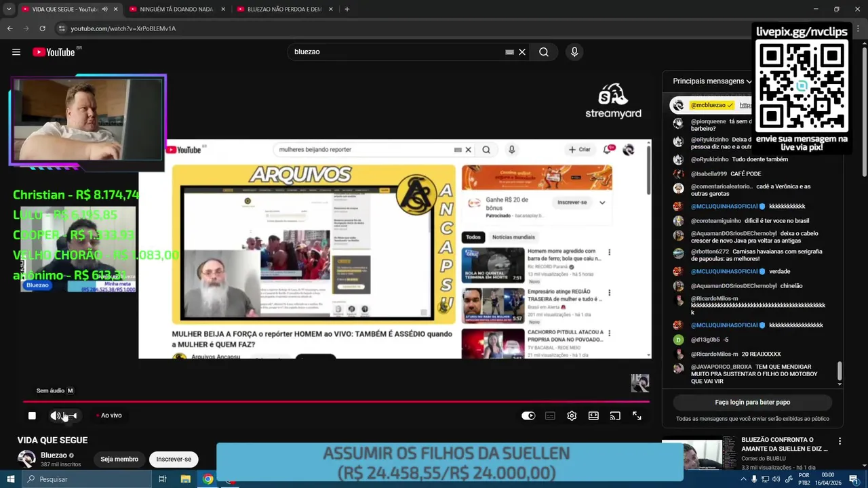Cast video with the Play on TV icon
The width and height of the screenshot is (868, 488).
coord(615,415)
